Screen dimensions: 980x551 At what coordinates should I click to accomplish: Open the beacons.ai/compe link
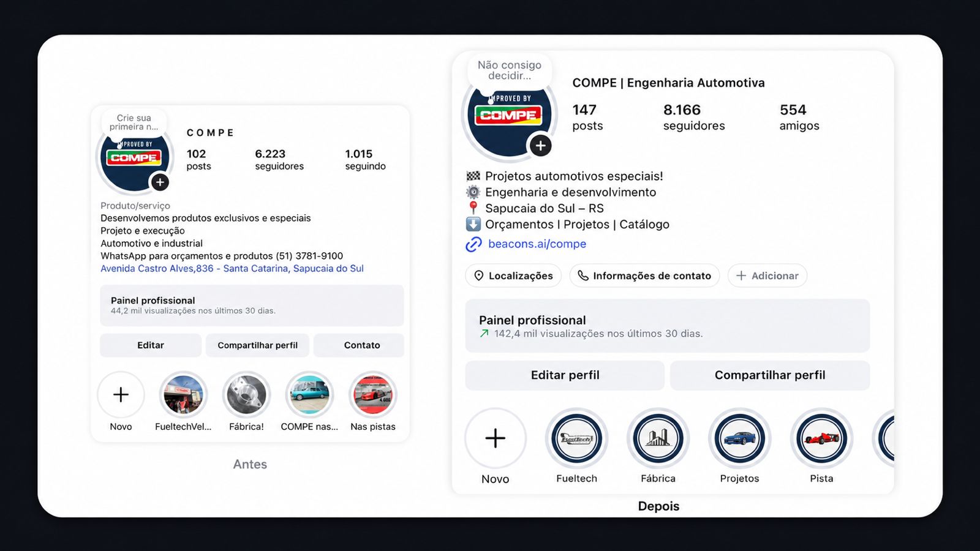537,244
